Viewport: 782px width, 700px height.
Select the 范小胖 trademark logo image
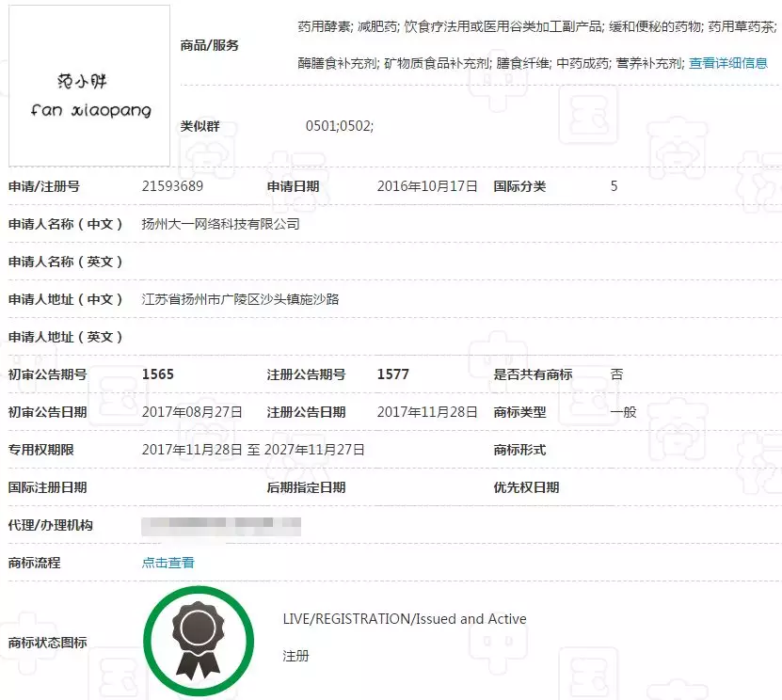pos(88,85)
